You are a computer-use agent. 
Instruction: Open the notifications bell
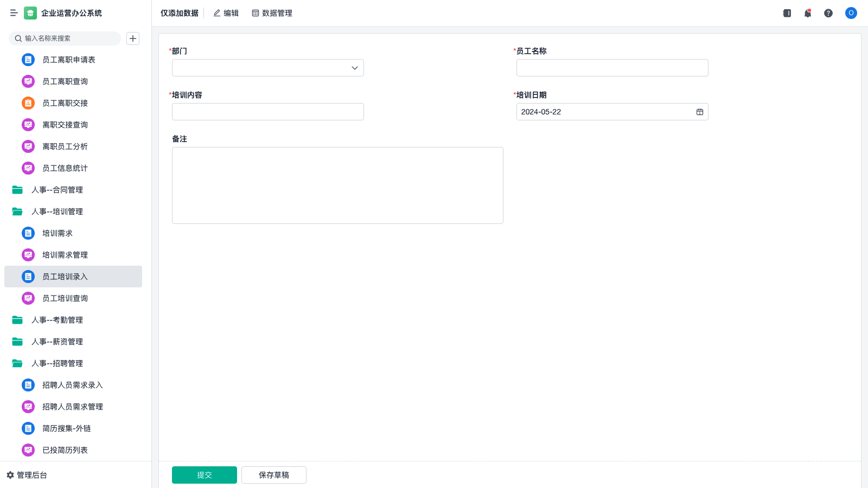coord(807,13)
